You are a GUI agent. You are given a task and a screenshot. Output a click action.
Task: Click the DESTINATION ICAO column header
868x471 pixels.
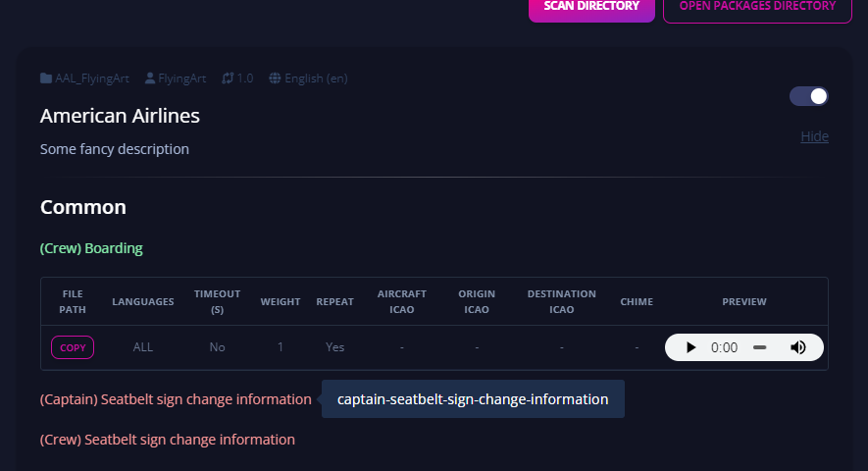point(561,301)
